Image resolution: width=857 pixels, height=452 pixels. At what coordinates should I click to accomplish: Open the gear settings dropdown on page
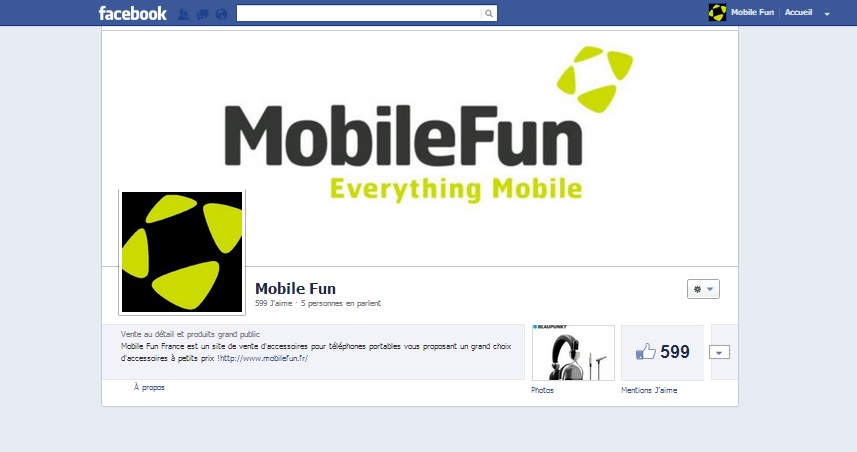pos(703,289)
